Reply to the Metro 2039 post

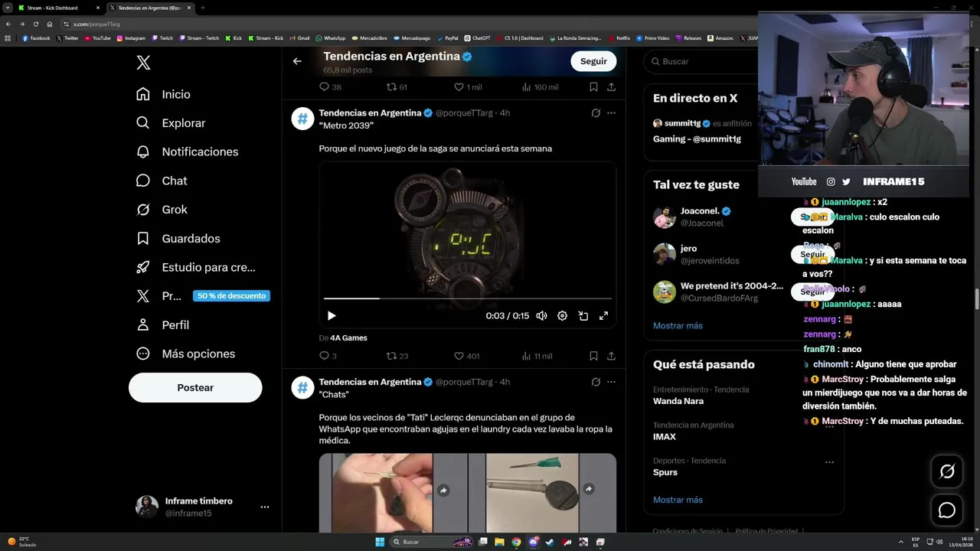click(328, 356)
